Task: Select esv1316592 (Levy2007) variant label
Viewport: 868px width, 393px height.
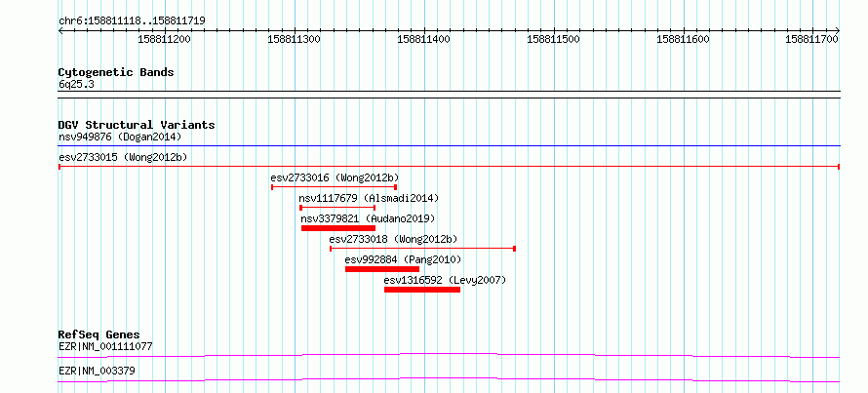Action: pyautogui.click(x=445, y=280)
